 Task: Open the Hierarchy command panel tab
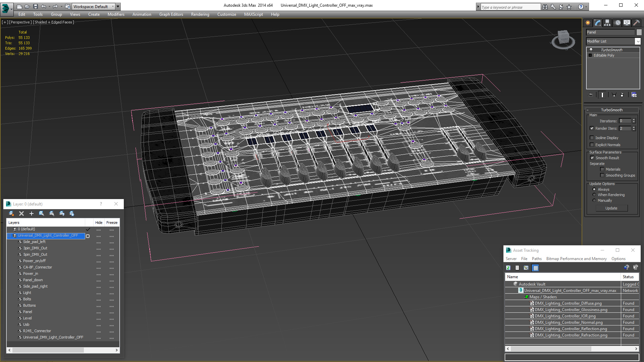click(607, 23)
